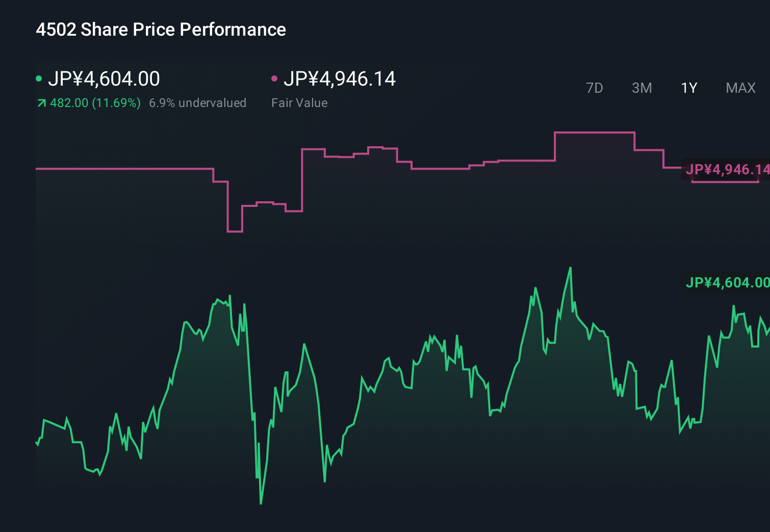Open the MAX time range view
This screenshot has width=770, height=532.
tap(740, 88)
